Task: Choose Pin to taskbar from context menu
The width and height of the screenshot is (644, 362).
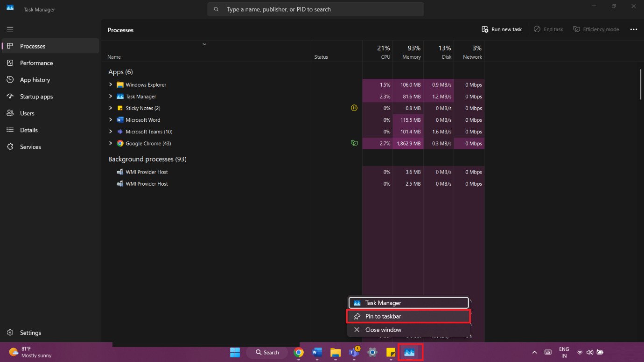Action: (x=408, y=316)
